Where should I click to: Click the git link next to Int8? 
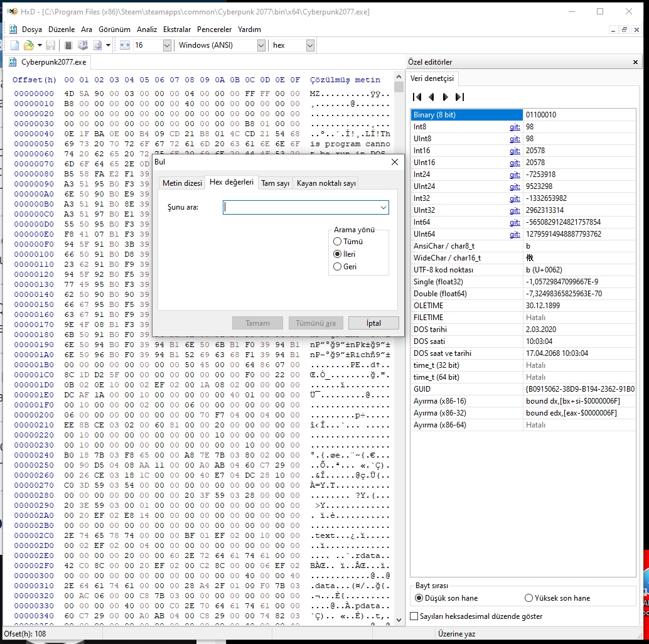click(515, 127)
